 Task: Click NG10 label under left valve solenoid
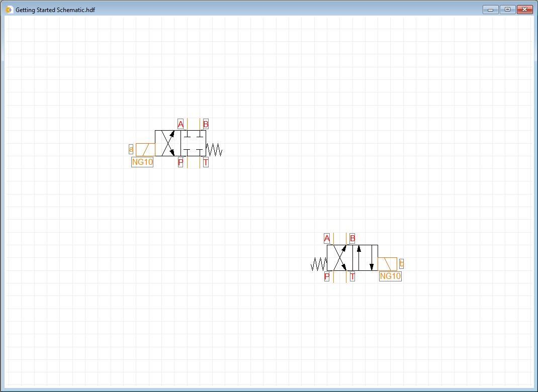(142, 162)
